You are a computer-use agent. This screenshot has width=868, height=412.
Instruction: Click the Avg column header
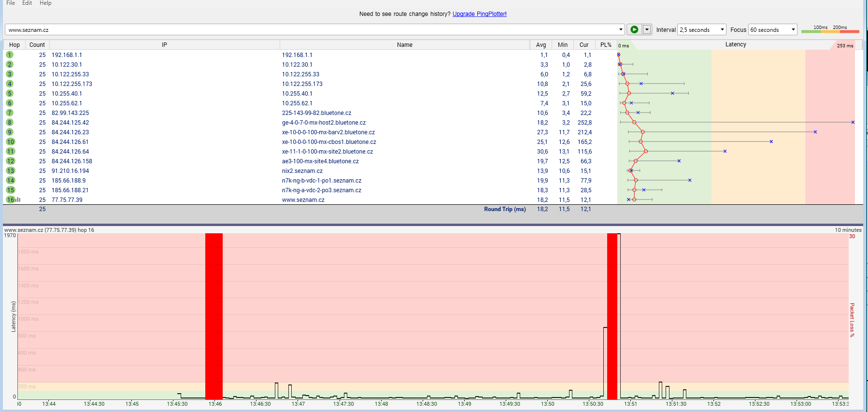[x=541, y=44]
